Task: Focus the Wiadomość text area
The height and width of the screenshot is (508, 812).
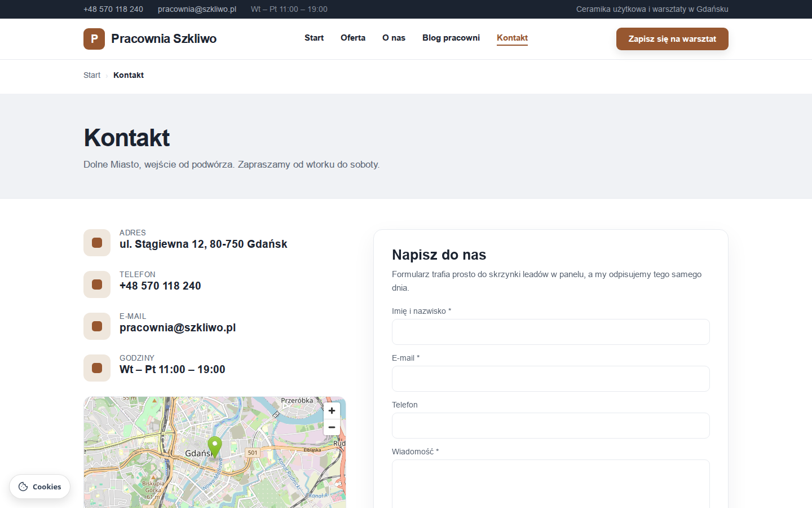Action: coord(551,484)
